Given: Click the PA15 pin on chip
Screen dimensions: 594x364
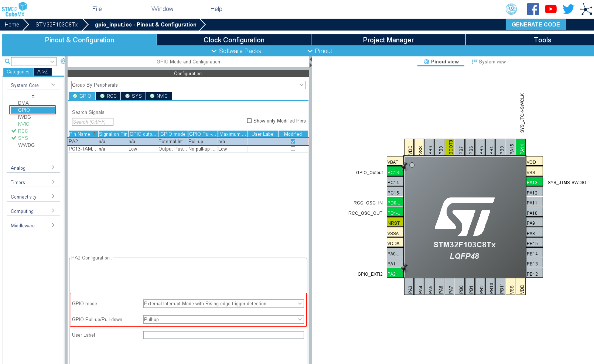Looking at the screenshot, I should (x=511, y=147).
